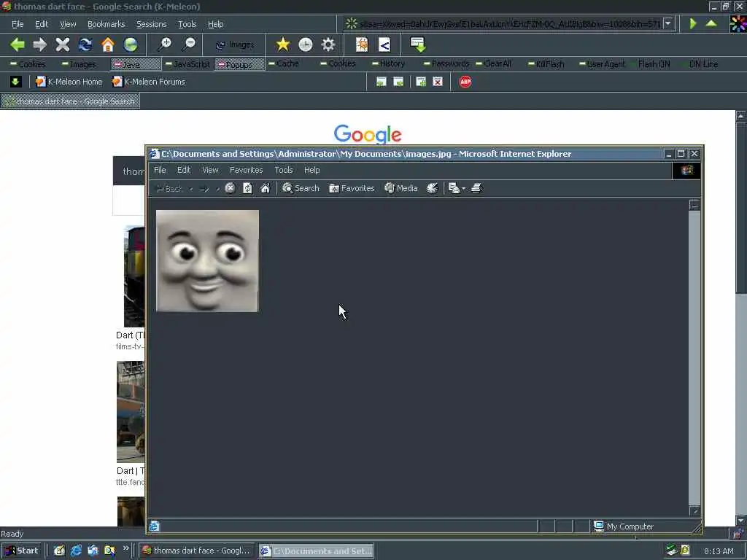747x560 pixels.
Task: Toggle the JavaScript privacy setting
Action: tap(187, 64)
